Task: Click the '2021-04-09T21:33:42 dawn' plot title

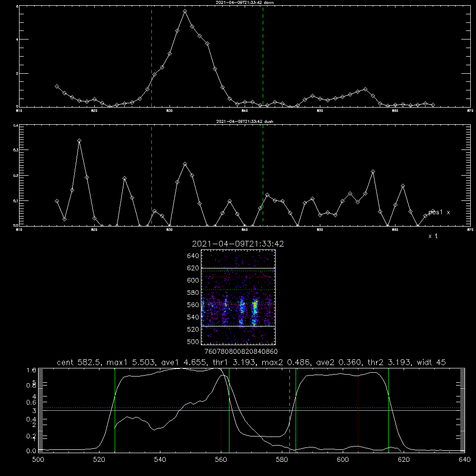Action: (x=245, y=2)
